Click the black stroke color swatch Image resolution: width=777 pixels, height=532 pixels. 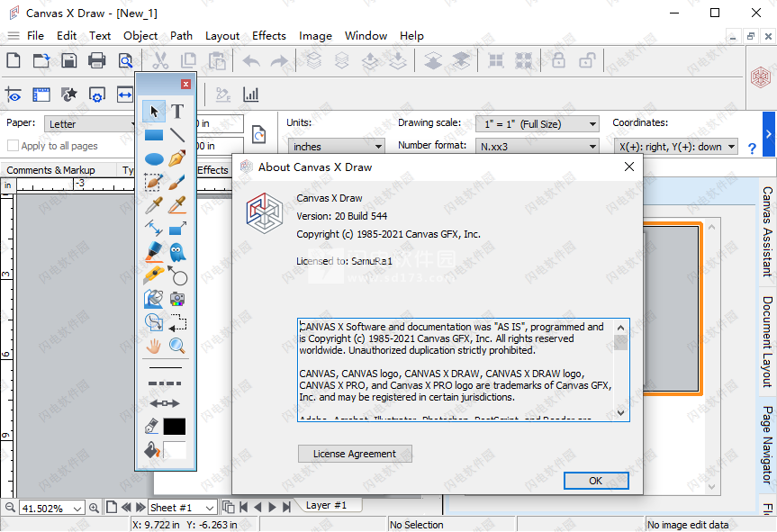click(x=175, y=426)
